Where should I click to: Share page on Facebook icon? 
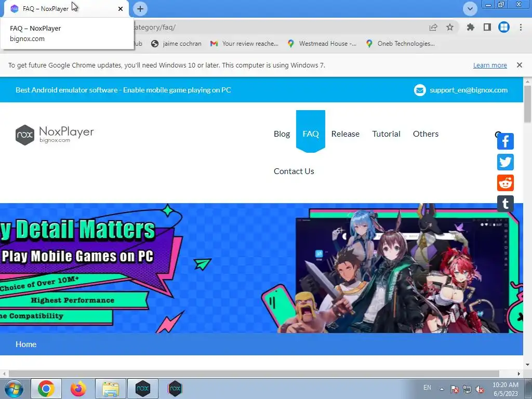pos(505,141)
